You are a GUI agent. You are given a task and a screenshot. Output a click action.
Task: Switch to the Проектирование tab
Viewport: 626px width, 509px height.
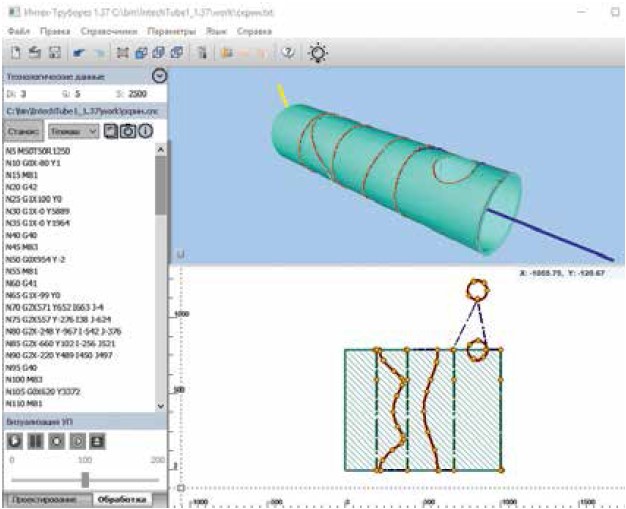[45, 499]
